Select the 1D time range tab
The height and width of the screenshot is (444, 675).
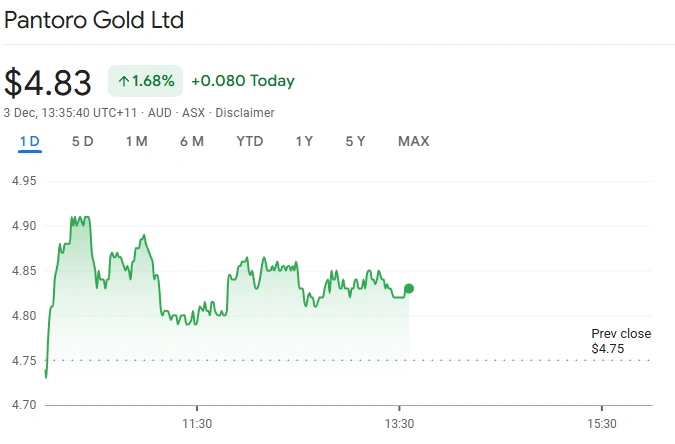coord(30,141)
